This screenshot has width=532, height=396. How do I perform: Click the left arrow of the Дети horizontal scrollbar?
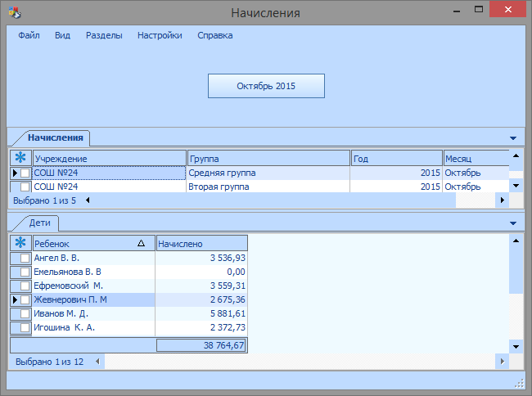pyautogui.click(x=97, y=362)
